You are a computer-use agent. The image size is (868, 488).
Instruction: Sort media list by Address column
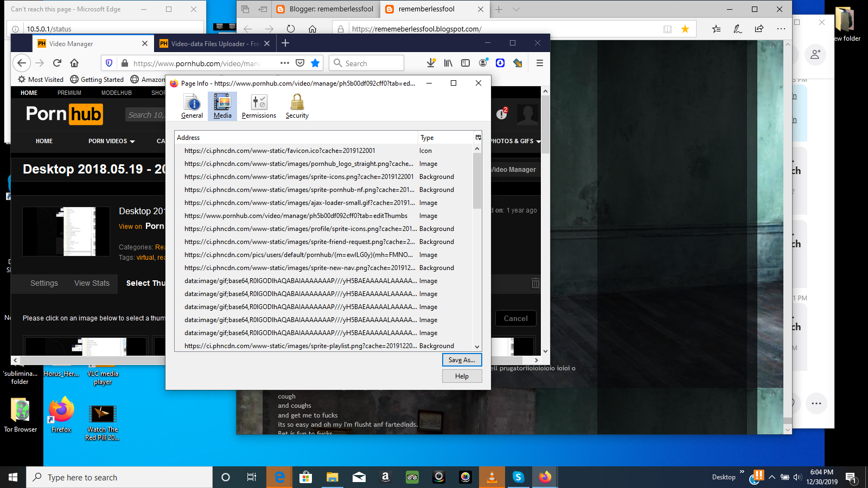point(296,138)
